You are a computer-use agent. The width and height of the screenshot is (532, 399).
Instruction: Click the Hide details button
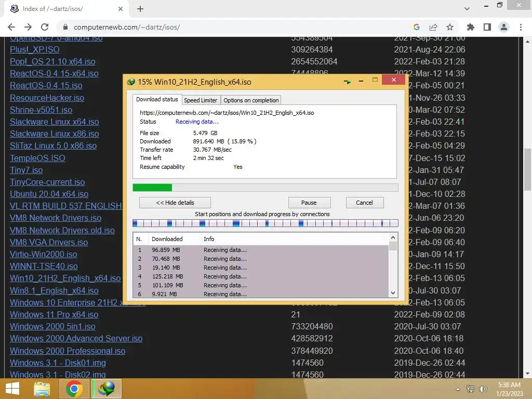coord(175,203)
